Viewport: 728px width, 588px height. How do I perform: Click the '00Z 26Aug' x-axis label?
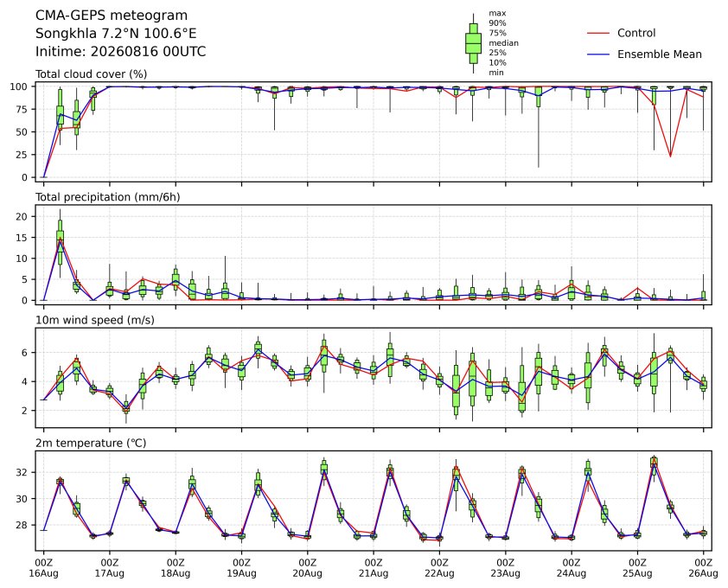pos(704,568)
